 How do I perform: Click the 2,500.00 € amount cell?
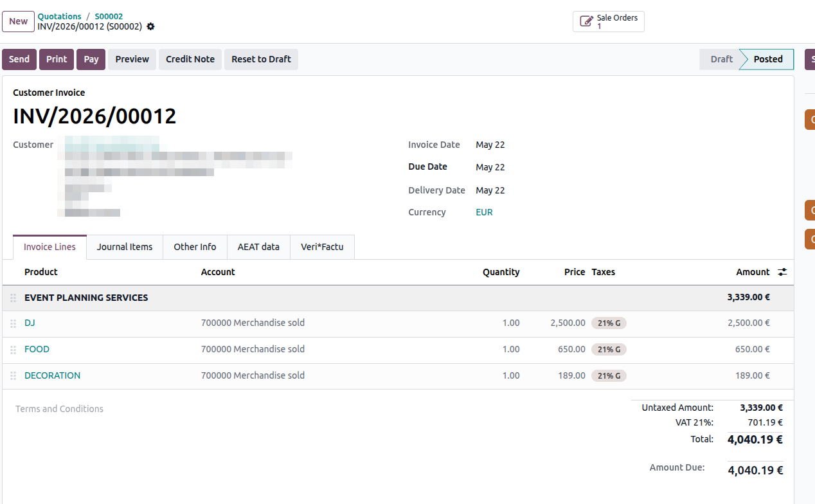749,323
